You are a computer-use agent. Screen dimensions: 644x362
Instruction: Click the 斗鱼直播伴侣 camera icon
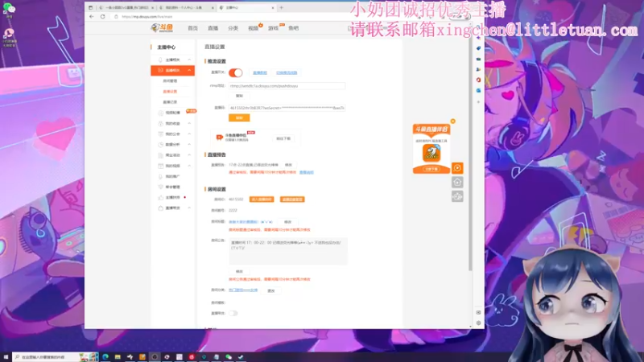click(220, 137)
